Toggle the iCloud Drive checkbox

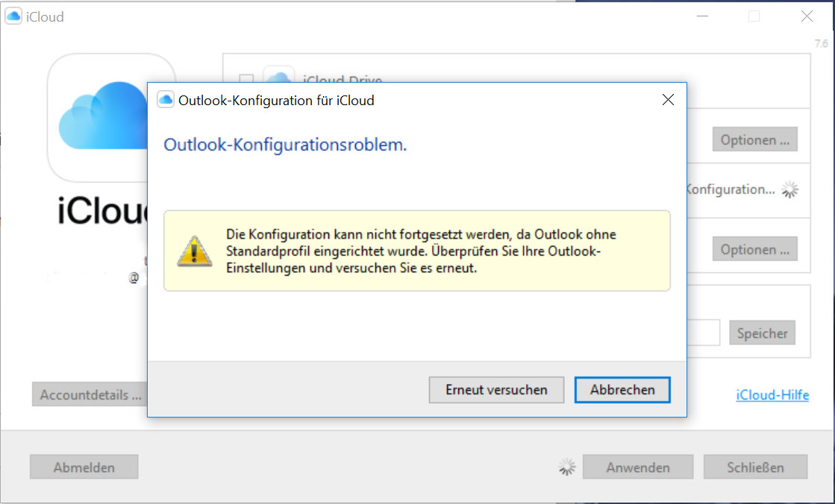(x=246, y=79)
